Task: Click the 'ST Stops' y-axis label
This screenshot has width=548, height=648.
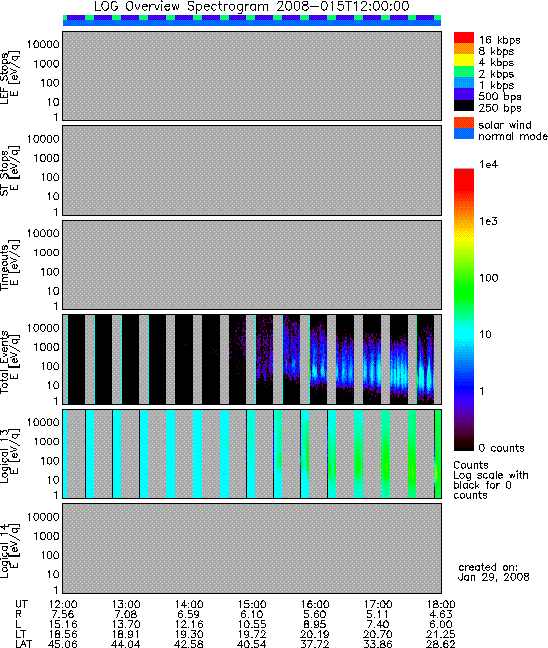Action: pyautogui.click(x=5, y=173)
